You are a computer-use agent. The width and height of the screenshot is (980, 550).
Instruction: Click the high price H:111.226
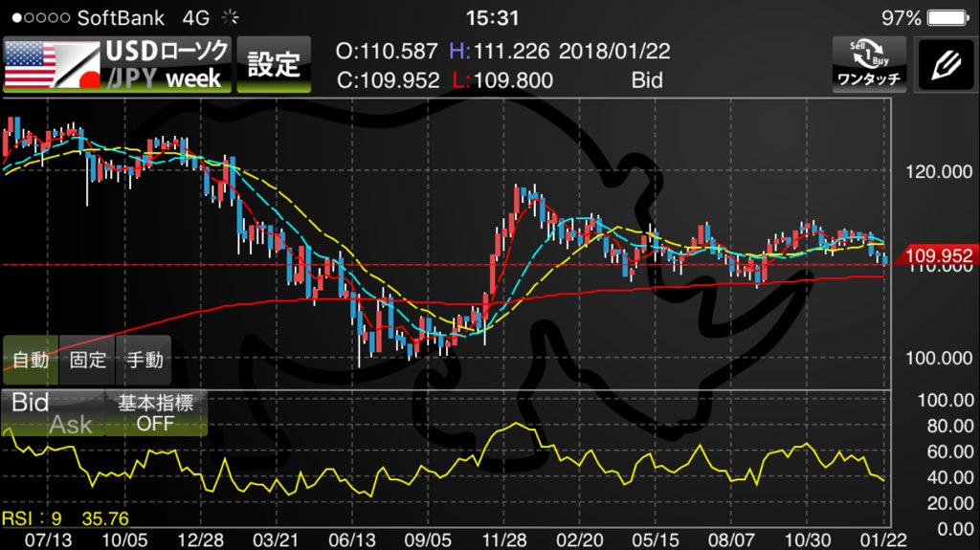point(500,52)
